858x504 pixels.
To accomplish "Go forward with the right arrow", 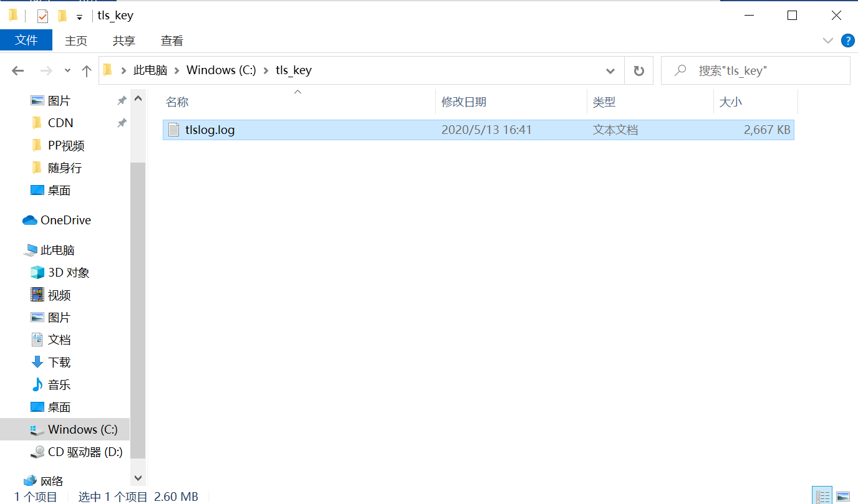I will pos(46,71).
